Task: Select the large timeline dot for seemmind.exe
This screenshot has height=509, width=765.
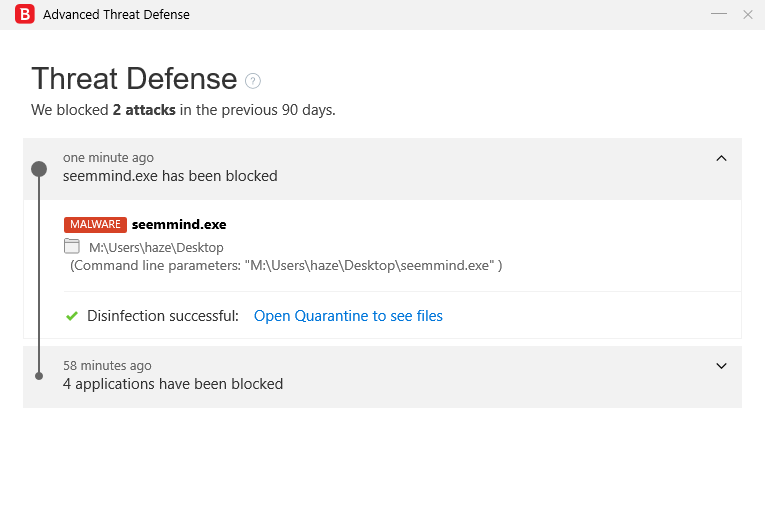Action: click(39, 168)
